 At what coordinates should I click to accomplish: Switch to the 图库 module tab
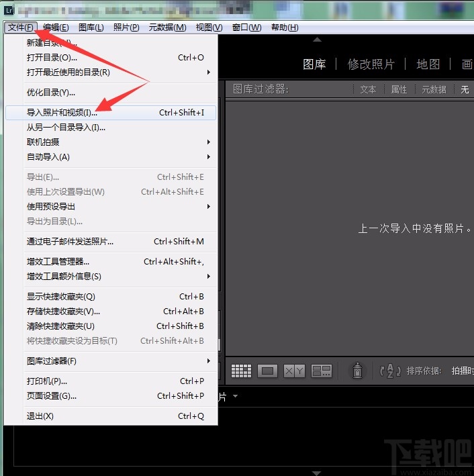click(314, 64)
